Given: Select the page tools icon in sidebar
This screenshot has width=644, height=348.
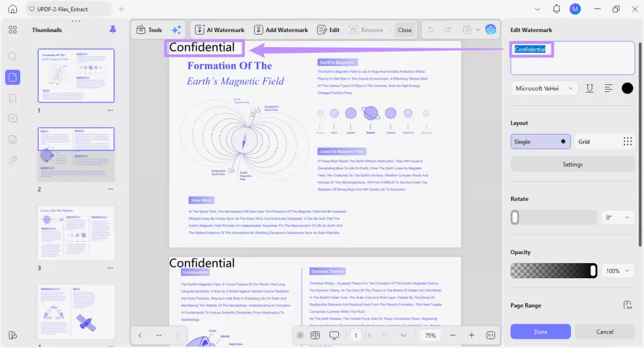Looking at the screenshot, I should (x=13, y=77).
